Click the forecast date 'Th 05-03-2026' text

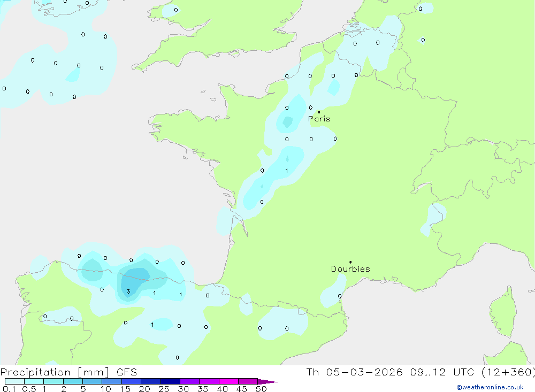point(355,372)
